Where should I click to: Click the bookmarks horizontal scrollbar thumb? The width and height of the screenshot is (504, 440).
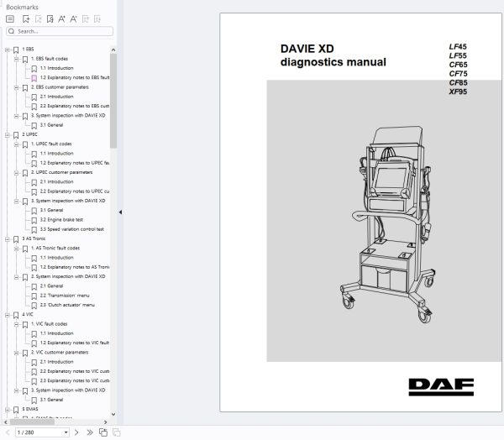coord(32,422)
